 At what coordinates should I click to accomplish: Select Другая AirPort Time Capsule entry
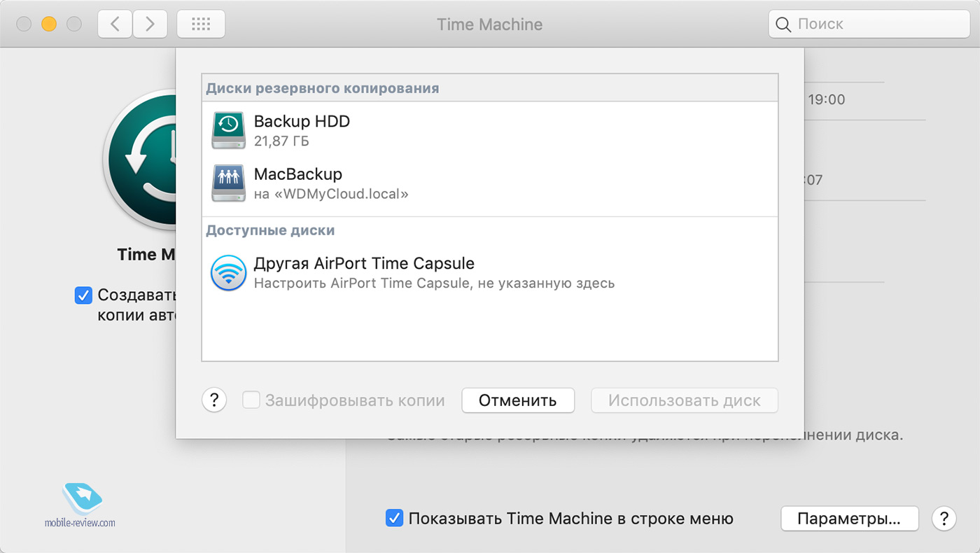(364, 264)
